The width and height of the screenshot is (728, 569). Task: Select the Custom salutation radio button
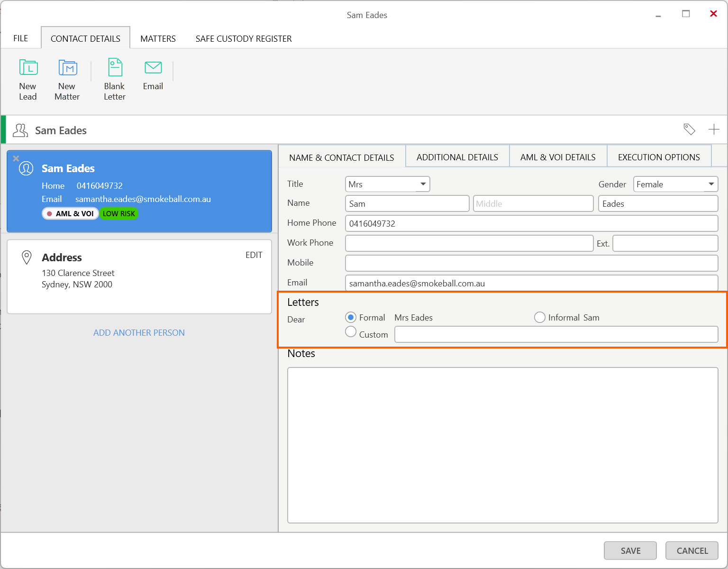(x=351, y=332)
